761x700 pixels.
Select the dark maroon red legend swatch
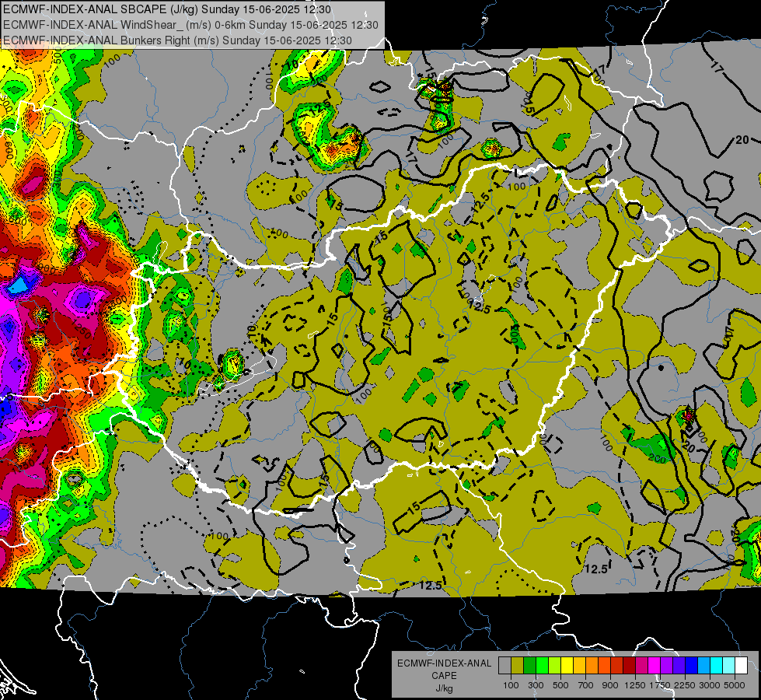tap(629, 666)
